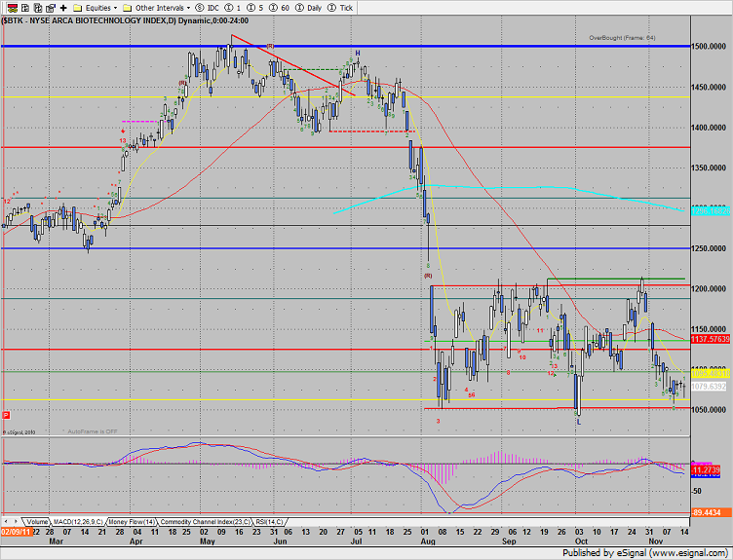
Task: Click the OverBought (Frame: 64) label
Action: [x=622, y=38]
